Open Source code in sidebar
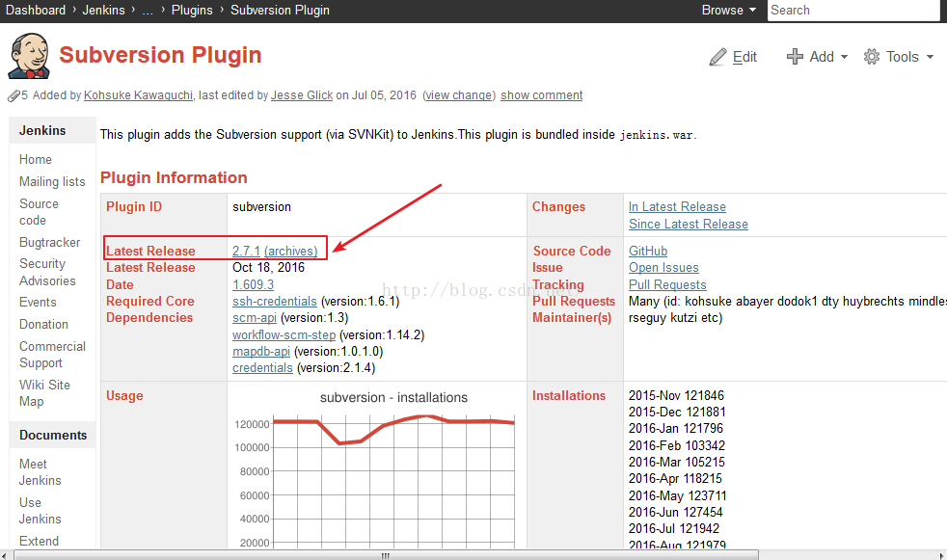 [x=39, y=212]
